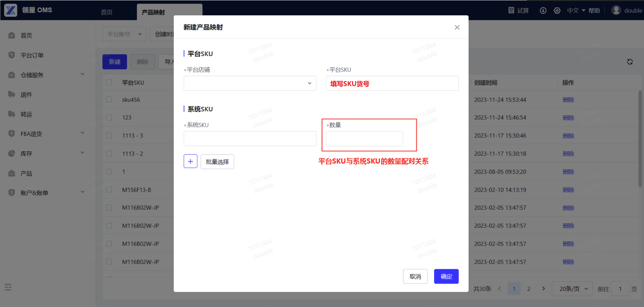Click the FBA退货 shield icon in sidebar
This screenshot has width=644, height=307.
coord(12,133)
